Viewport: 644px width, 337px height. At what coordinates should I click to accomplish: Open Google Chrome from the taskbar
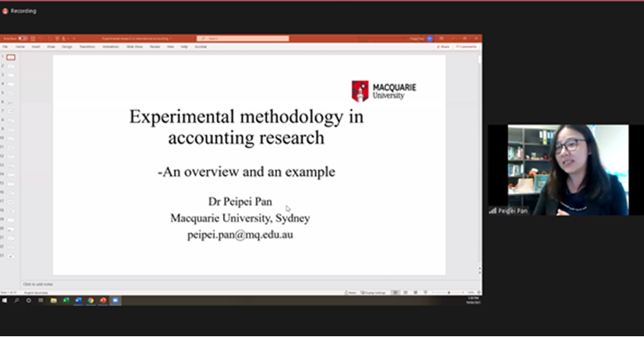pos(91,300)
